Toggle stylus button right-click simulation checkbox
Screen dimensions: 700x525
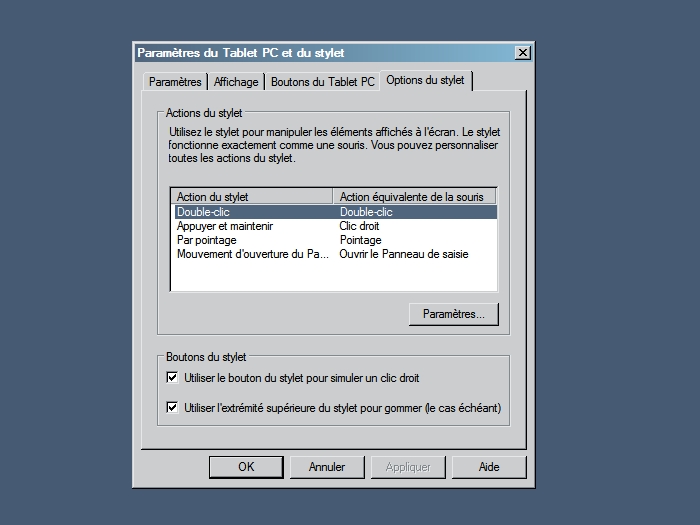(x=172, y=378)
